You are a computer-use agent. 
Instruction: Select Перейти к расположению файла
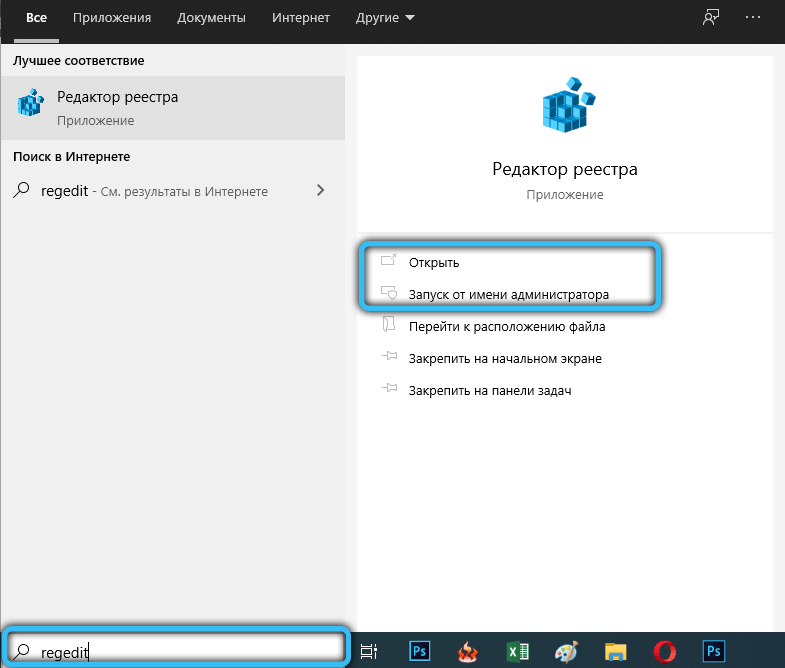(x=507, y=326)
